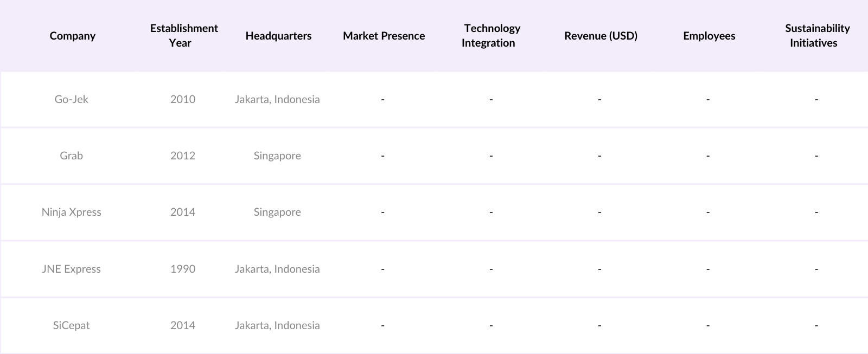Click Ninja Xpress's empty Market Presence cell
The width and height of the screenshot is (868, 354).
click(x=382, y=212)
